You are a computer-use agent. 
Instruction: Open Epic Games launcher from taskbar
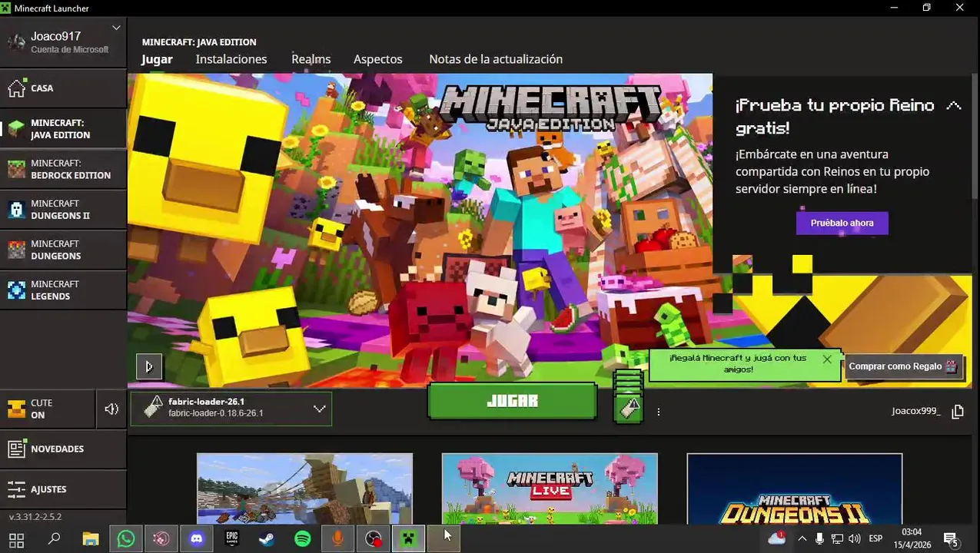click(231, 539)
